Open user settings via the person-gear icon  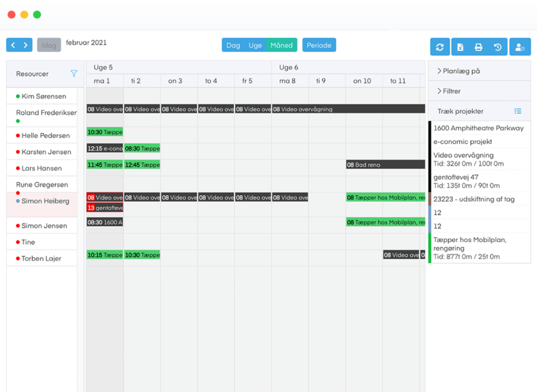coord(520,47)
